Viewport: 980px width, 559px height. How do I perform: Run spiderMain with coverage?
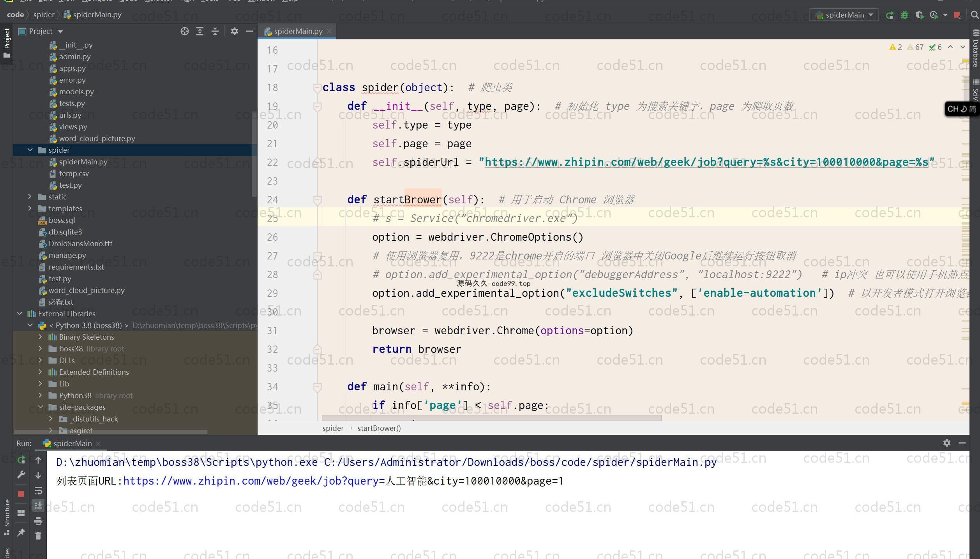point(920,15)
